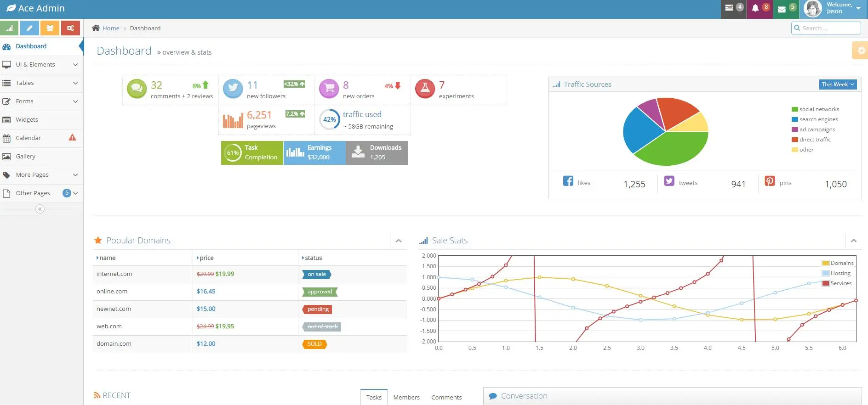Click the RECENT rss feed icon
This screenshot has height=405, width=868.
tap(97, 395)
